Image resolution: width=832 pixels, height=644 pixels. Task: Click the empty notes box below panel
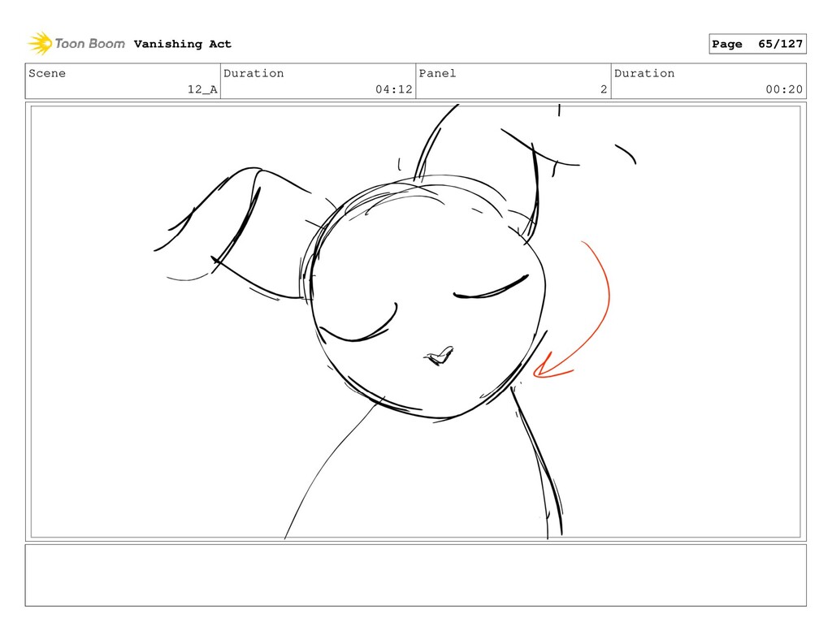point(415,575)
